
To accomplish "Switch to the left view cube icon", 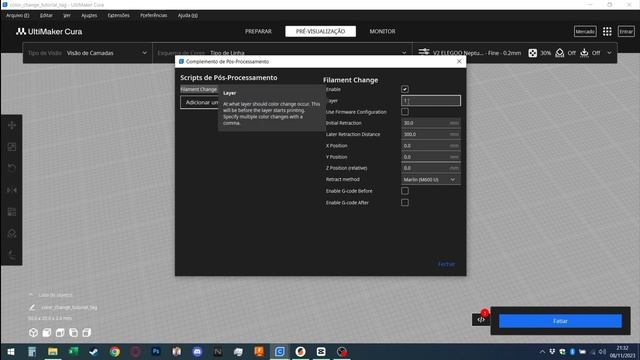I will [73, 333].
